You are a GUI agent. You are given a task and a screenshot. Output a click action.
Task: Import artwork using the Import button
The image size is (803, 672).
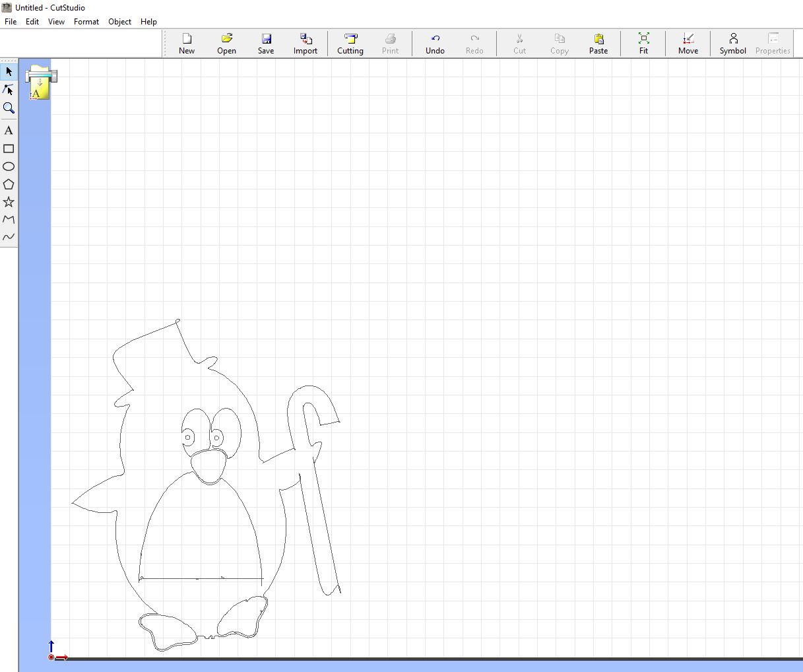point(305,44)
